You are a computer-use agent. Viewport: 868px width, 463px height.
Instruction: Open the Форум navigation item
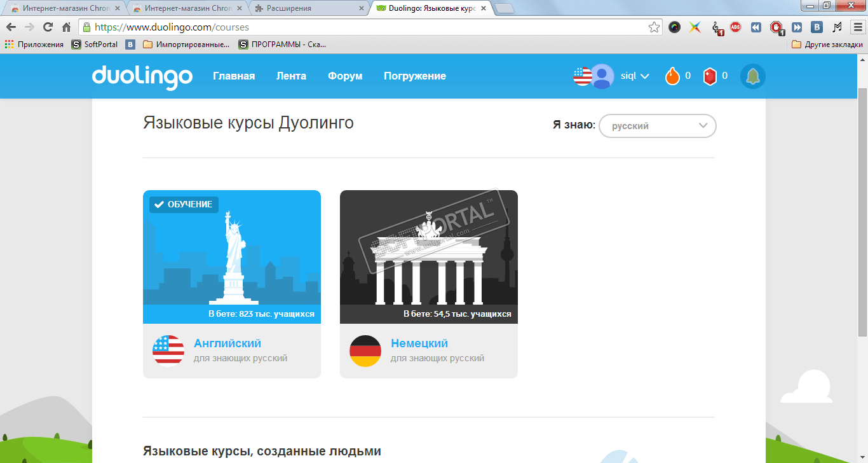click(x=345, y=76)
